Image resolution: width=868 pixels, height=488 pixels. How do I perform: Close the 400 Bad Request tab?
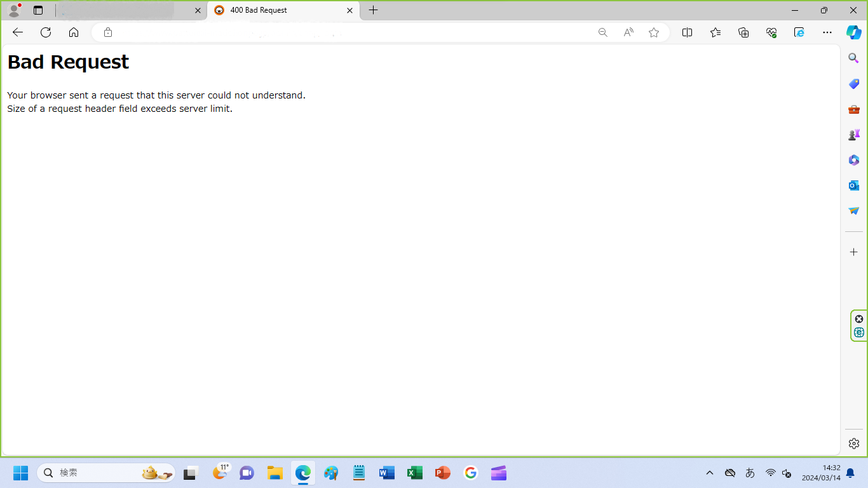pos(349,10)
